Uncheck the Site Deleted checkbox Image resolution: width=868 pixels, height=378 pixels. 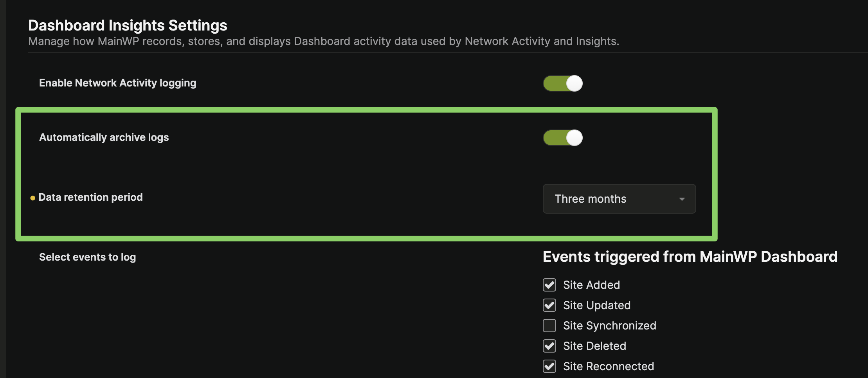click(549, 346)
